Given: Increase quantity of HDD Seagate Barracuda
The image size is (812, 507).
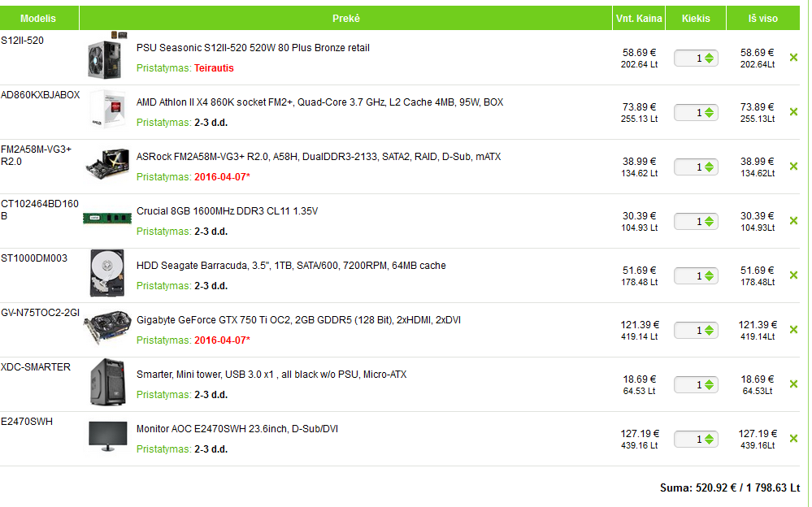Looking at the screenshot, I should [710, 272].
